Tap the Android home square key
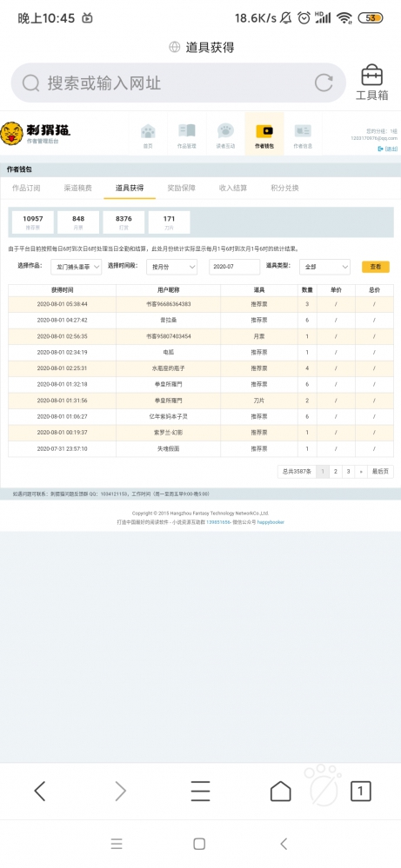 199,844
